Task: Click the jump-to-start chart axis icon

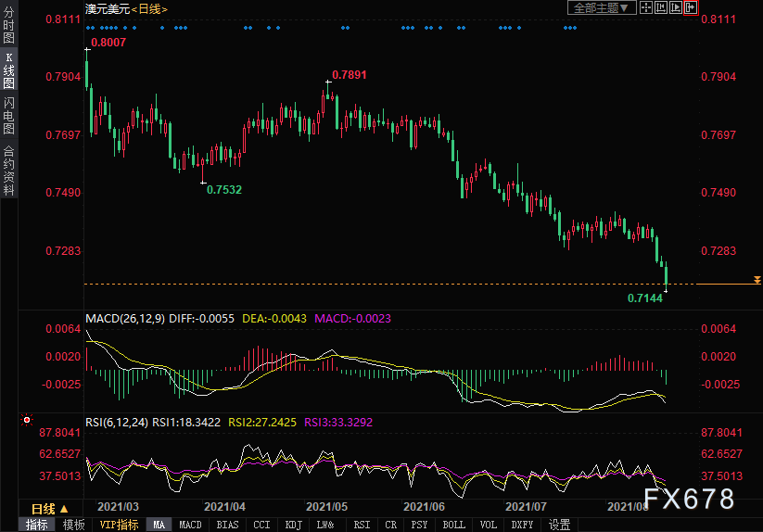Action: [661, 7]
